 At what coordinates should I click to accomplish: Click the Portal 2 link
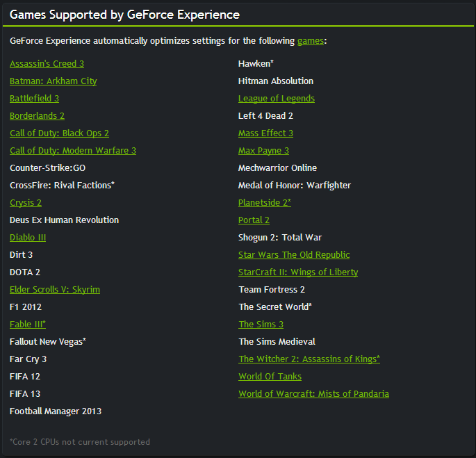point(254,220)
